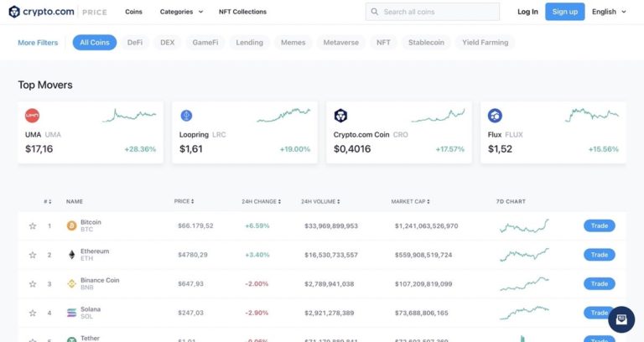Favorite Binance Coin with its star

33,283
